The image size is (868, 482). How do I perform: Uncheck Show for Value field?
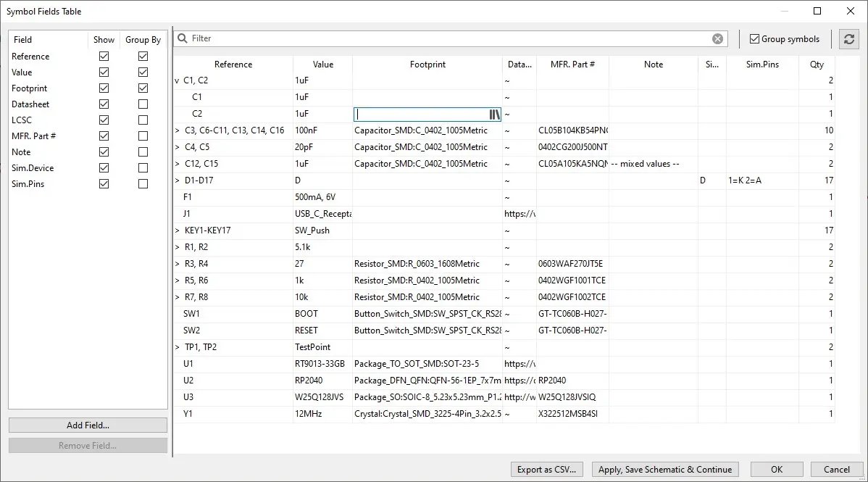[104, 72]
